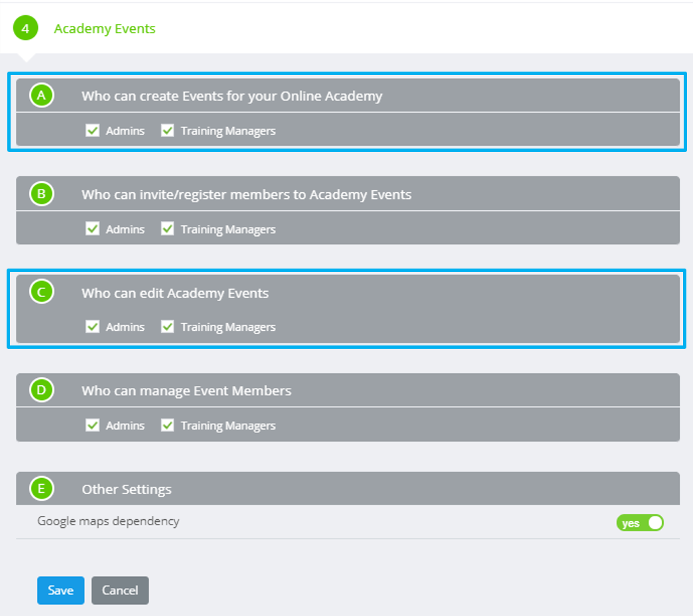Cancel changes to Academy Events settings

click(x=120, y=589)
